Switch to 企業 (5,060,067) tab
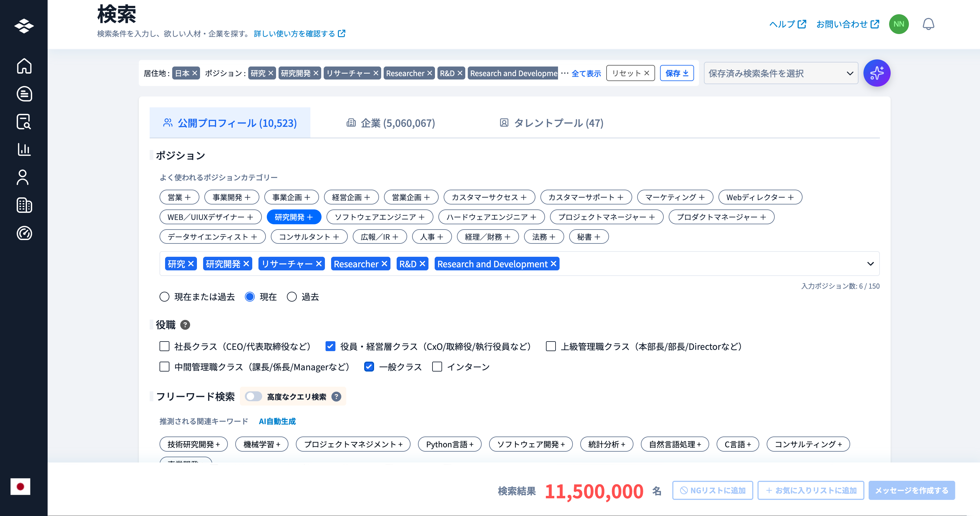 tap(390, 123)
